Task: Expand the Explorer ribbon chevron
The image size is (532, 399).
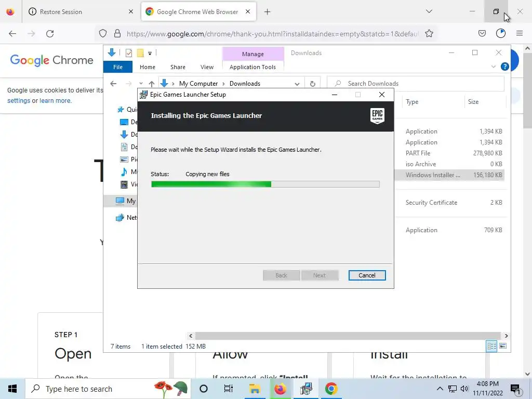Action: click(494, 66)
